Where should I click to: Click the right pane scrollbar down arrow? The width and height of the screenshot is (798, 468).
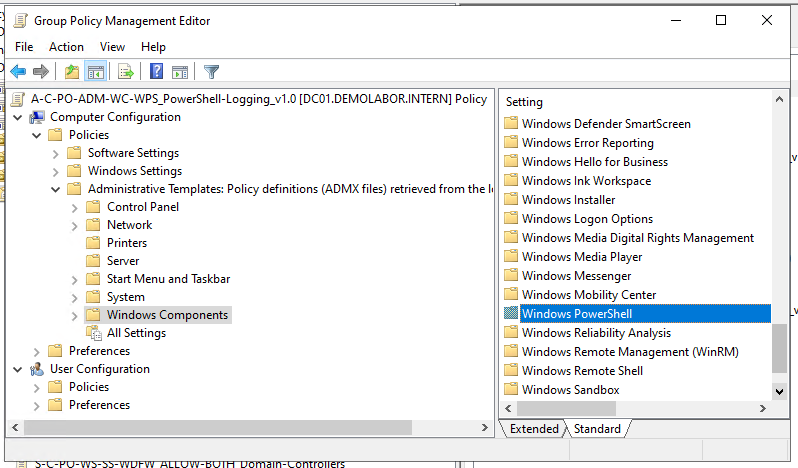pos(780,392)
